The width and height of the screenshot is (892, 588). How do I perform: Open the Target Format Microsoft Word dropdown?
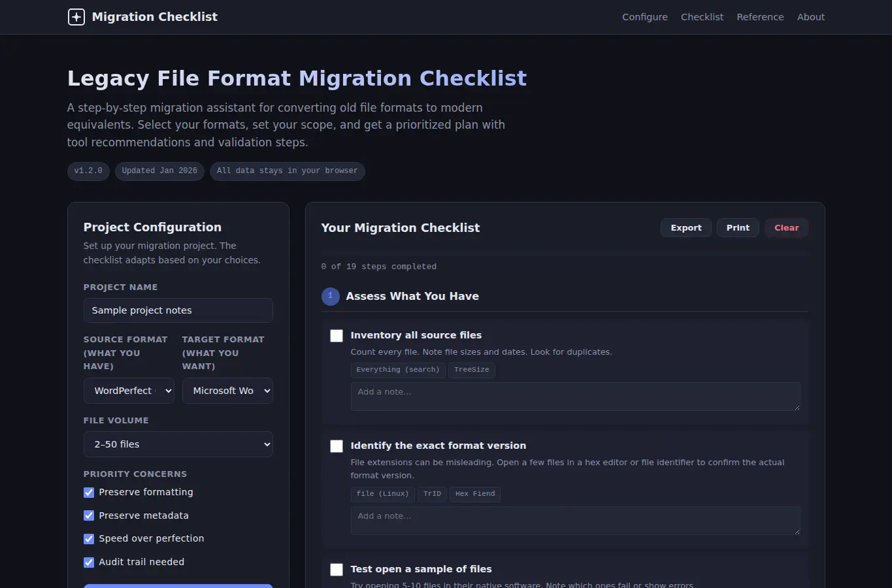(x=227, y=391)
